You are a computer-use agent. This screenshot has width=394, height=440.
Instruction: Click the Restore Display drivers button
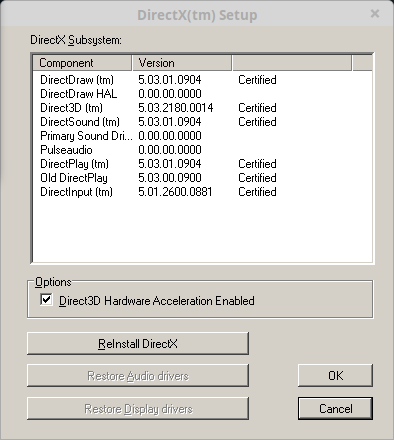138,408
